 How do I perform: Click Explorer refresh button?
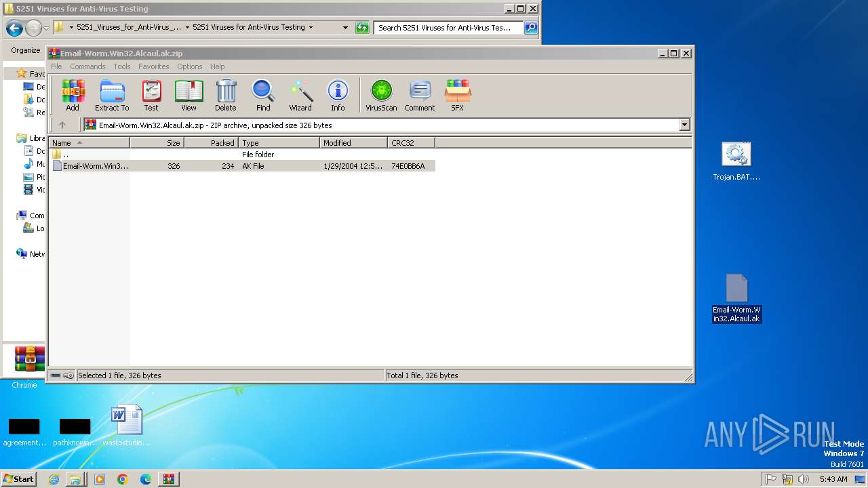point(362,28)
